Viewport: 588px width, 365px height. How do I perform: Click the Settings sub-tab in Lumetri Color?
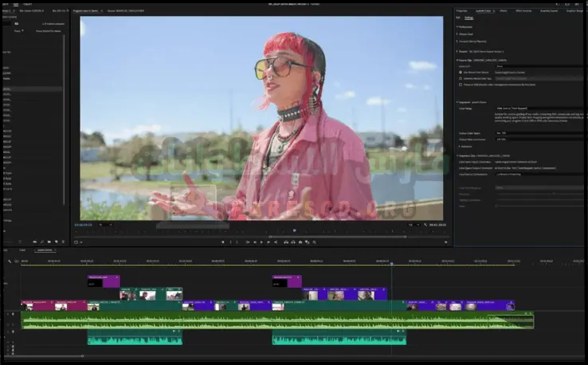[x=468, y=17]
